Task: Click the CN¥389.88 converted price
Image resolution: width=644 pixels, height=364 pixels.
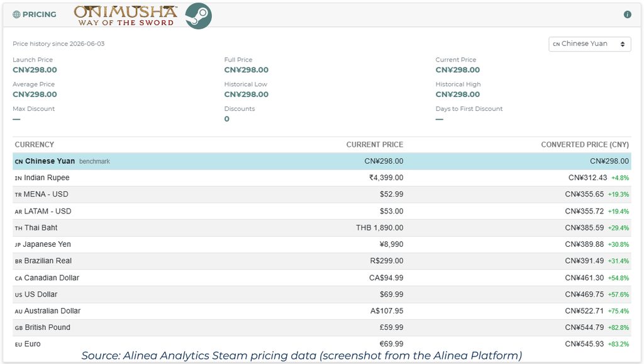Action: (x=584, y=244)
